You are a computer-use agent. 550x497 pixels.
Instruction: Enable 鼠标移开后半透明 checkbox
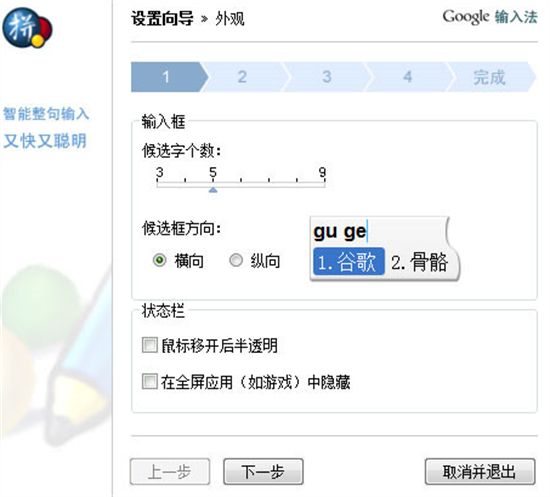[x=150, y=345]
